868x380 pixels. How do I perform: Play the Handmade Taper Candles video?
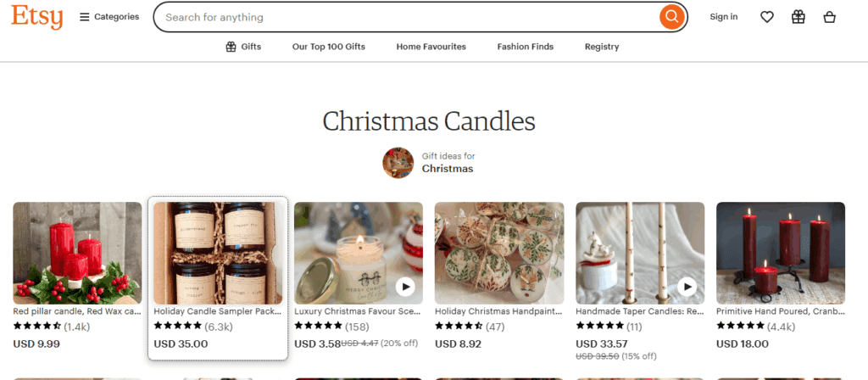coord(687,287)
